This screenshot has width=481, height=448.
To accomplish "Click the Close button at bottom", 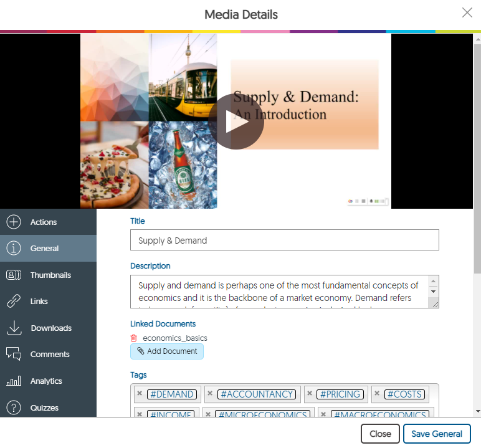I will pos(380,434).
